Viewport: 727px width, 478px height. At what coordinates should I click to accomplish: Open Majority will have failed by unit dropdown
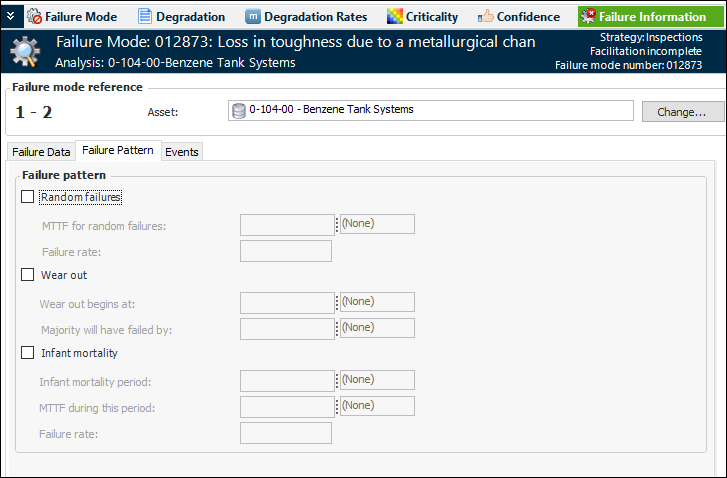tap(377, 328)
